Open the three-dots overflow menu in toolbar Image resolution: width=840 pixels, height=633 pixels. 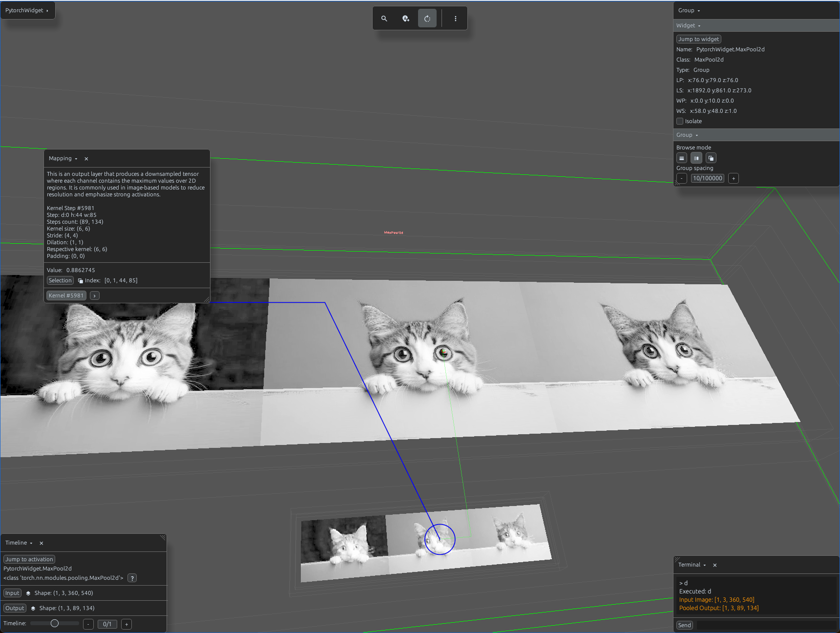[456, 19]
